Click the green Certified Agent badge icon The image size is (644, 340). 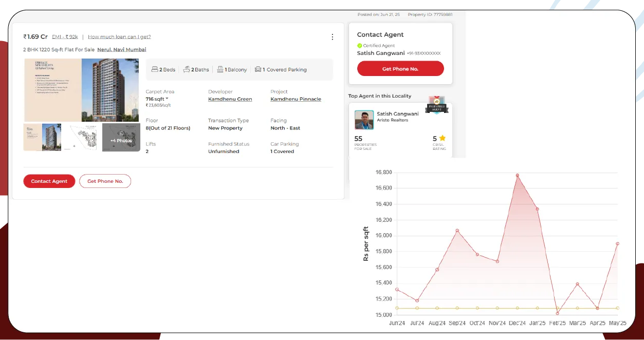click(360, 46)
